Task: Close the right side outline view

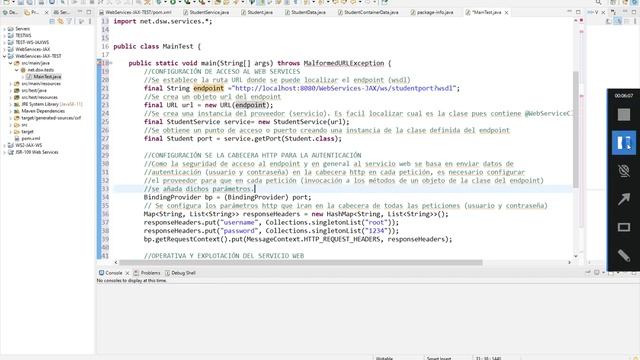Action: point(603,13)
